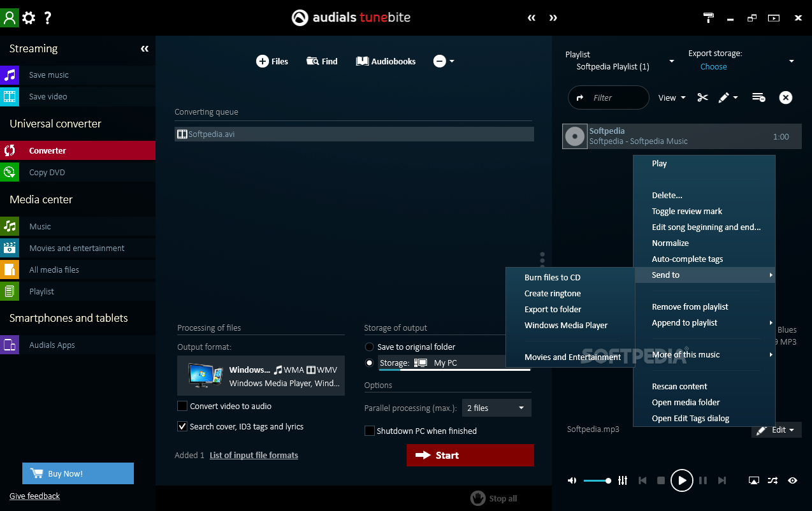Clear playlist with the round X icon
812x511 pixels.
coord(786,97)
